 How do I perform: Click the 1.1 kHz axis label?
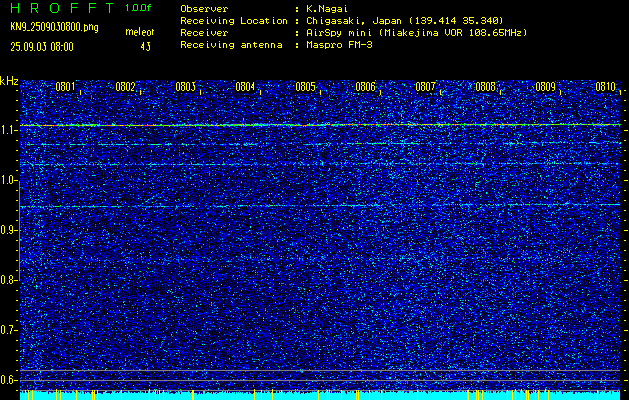click(8, 131)
